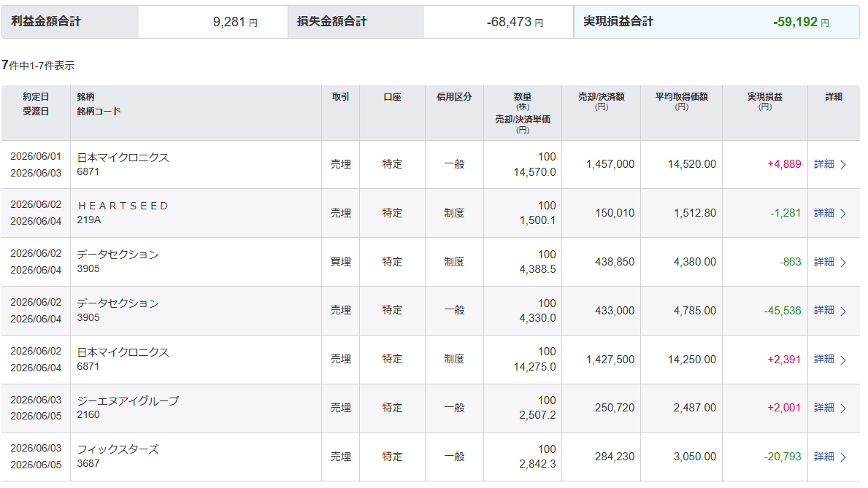Click chevron arrow on フィックスターズ row
The width and height of the screenshot is (868, 488).
click(x=843, y=457)
